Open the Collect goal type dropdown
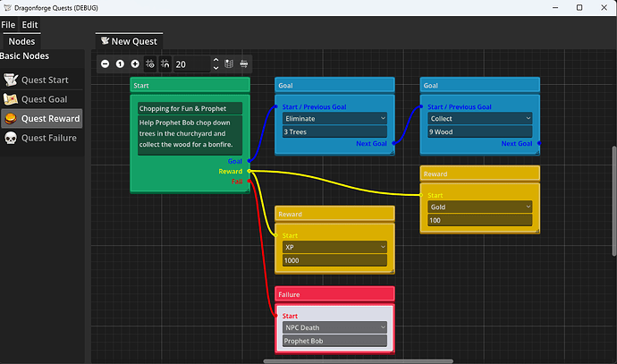Screen dimensions: 617x364 [x=480, y=118]
